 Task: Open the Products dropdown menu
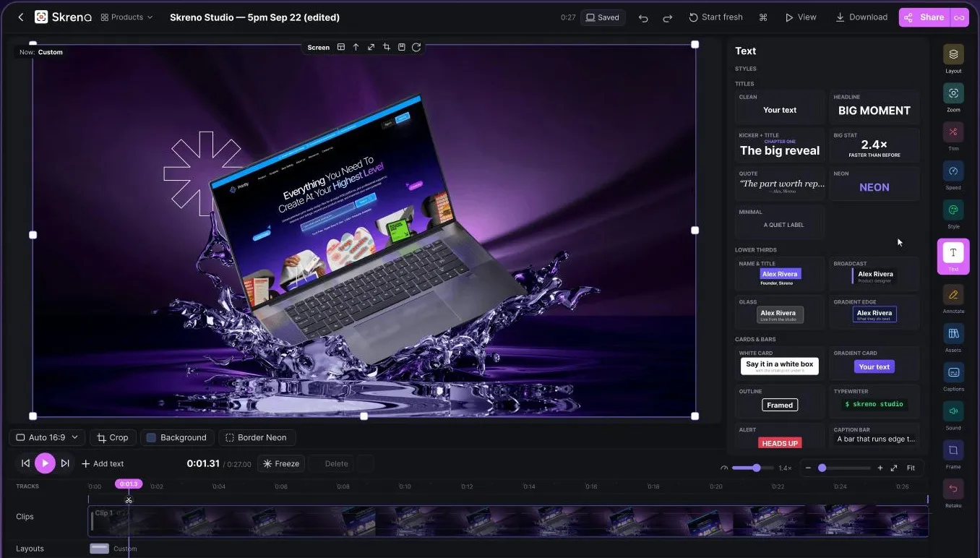click(x=127, y=17)
